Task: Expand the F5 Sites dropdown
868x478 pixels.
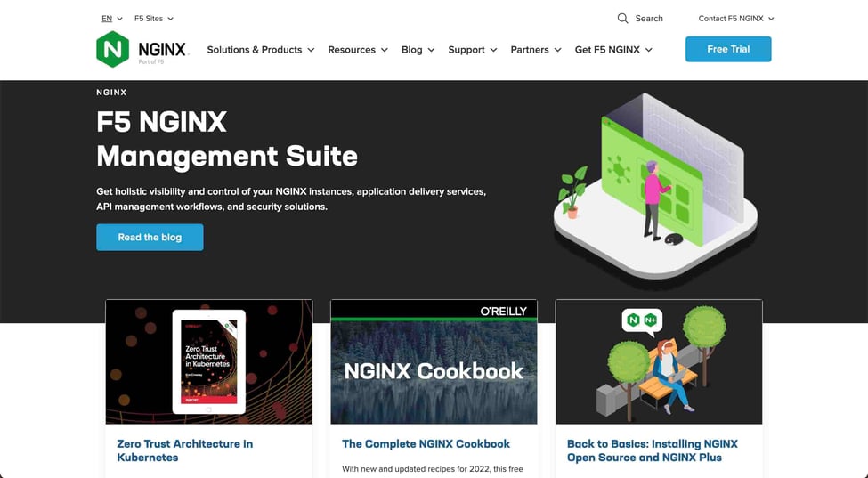Action: tap(154, 19)
